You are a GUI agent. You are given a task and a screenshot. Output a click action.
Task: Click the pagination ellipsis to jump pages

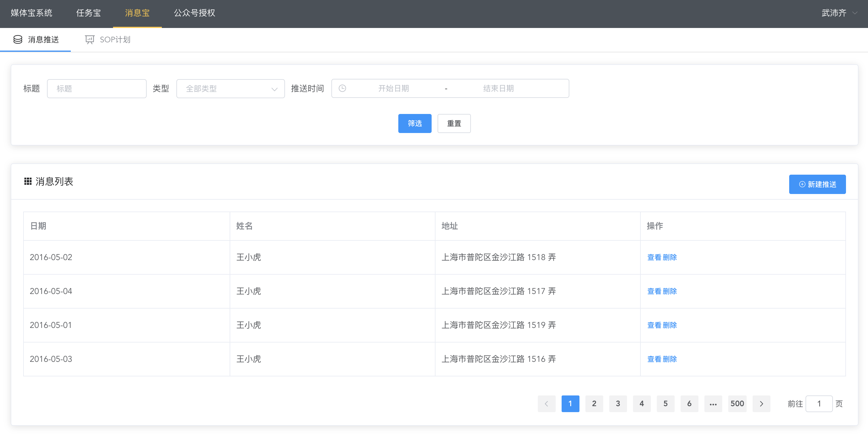713,403
